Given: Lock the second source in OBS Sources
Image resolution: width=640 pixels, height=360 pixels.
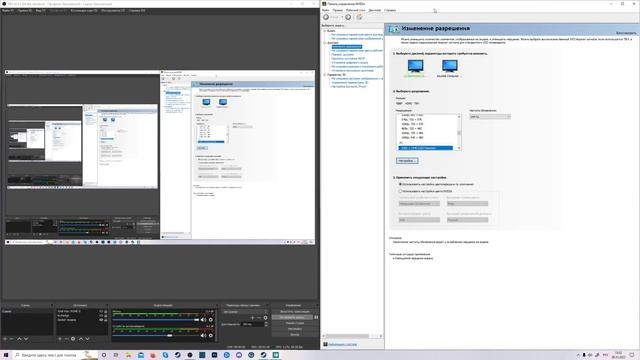Looking at the screenshot, I should 106,316.
